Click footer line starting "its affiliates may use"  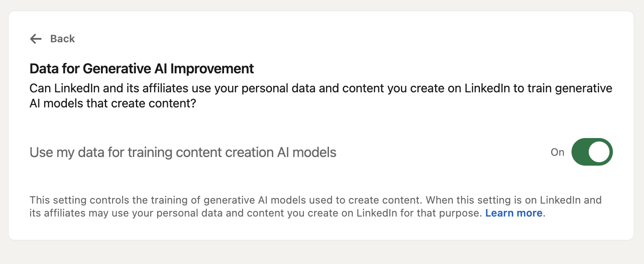(255, 213)
